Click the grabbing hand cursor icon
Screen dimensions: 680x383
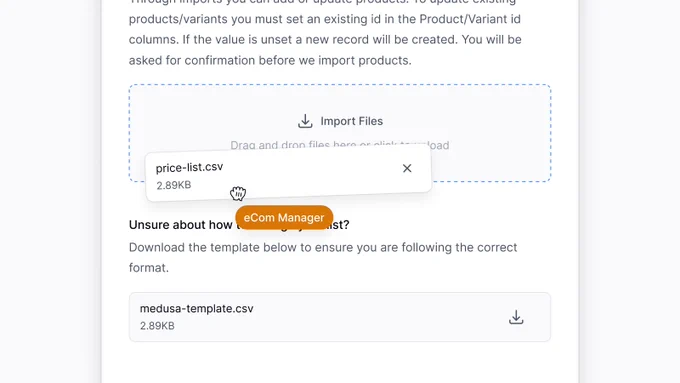[x=238, y=193]
